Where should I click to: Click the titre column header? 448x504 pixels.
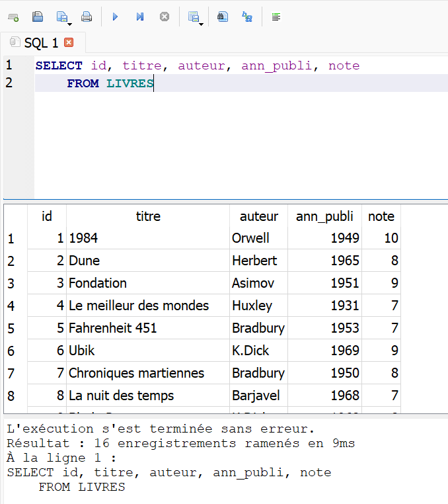pyautogui.click(x=148, y=216)
